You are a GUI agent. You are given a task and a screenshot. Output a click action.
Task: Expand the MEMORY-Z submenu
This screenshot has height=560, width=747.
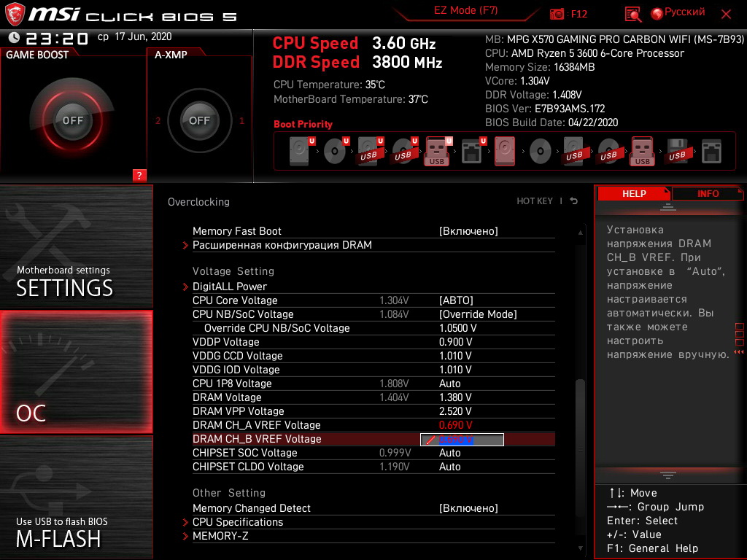220,536
